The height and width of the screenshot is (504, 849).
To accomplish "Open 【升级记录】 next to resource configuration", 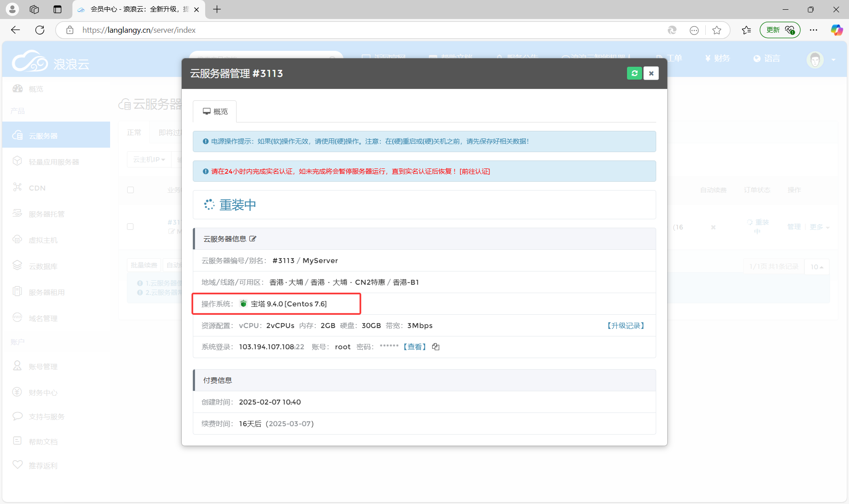I will 625,325.
